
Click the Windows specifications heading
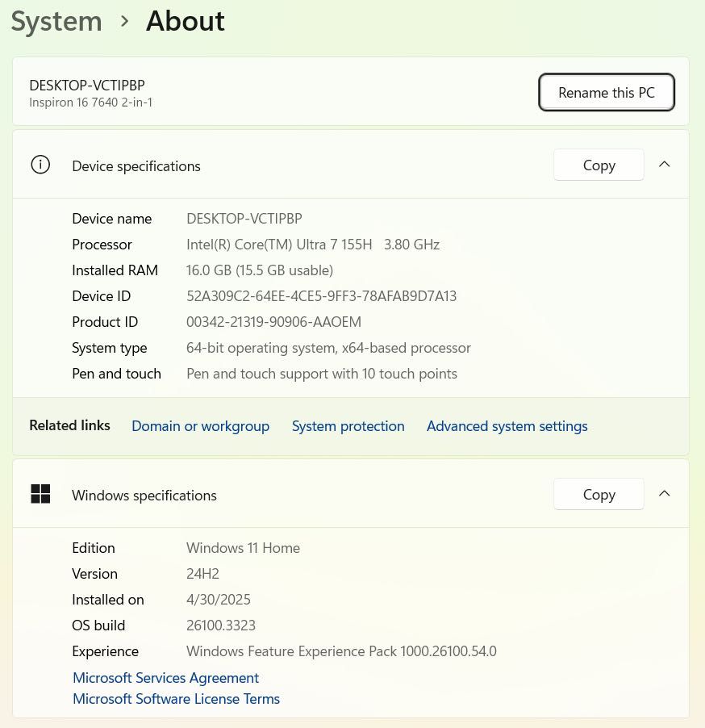pyautogui.click(x=144, y=496)
